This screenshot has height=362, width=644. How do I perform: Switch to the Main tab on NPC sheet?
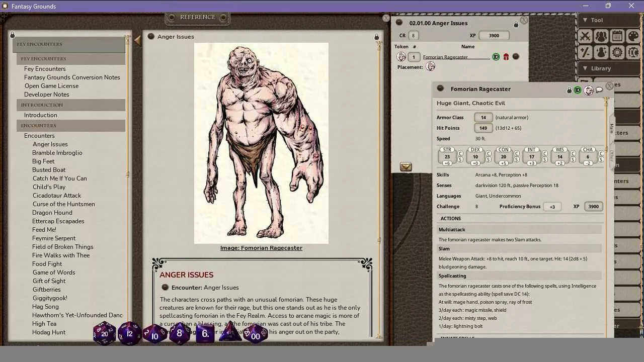pos(612,128)
